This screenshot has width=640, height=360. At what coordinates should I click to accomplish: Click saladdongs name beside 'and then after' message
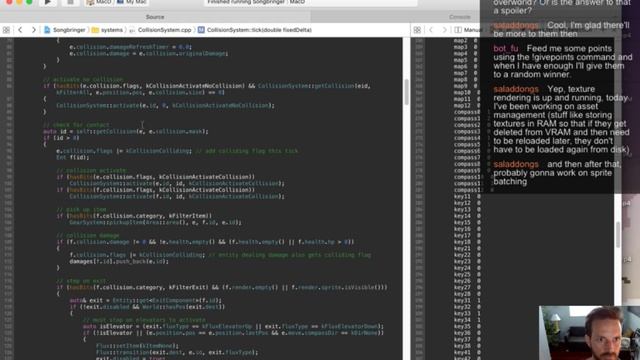516,164
